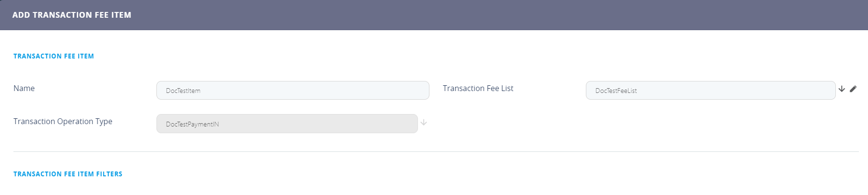
Task: Click into the Transaction Fee List field
Action: coord(710,91)
